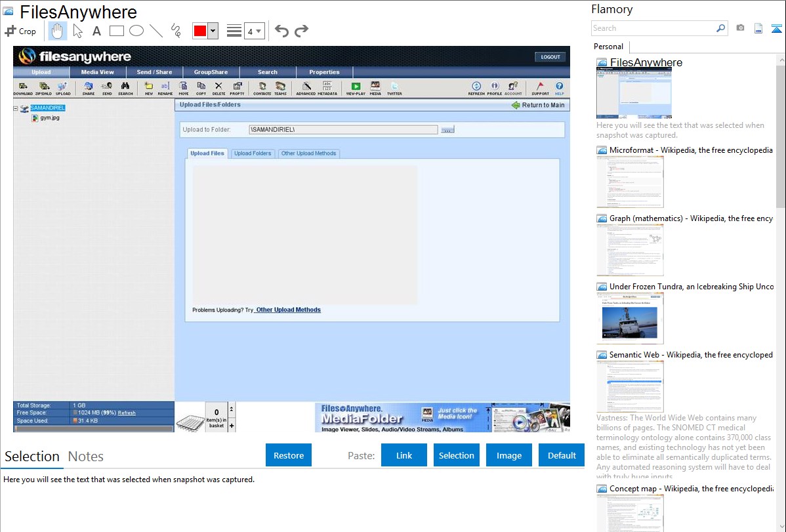
Task: Click the document page icon near search
Action: 758,28
